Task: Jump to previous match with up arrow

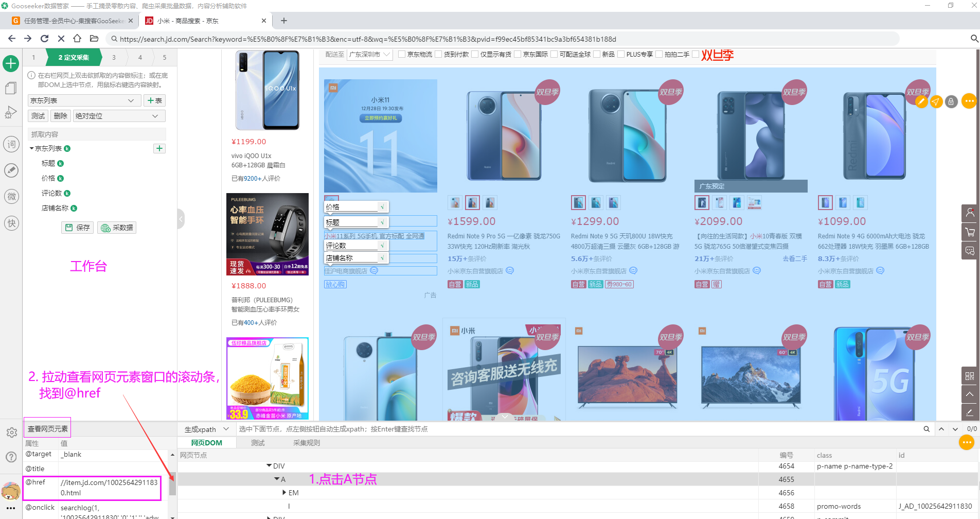Action: point(941,429)
